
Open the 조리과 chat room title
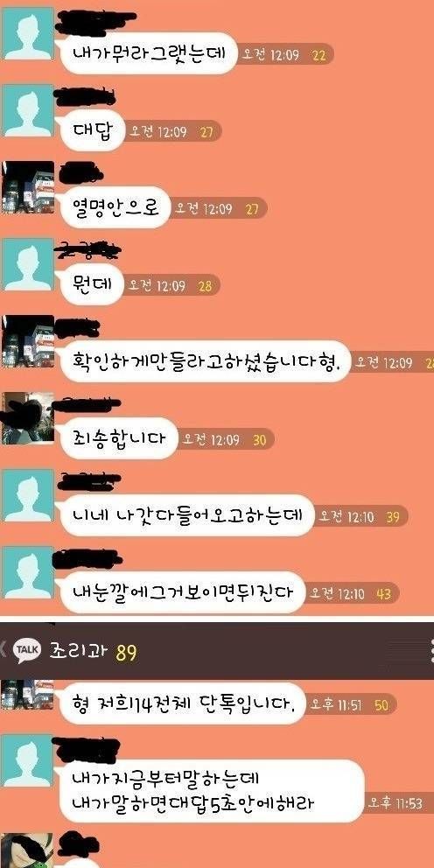pyautogui.click(x=79, y=652)
